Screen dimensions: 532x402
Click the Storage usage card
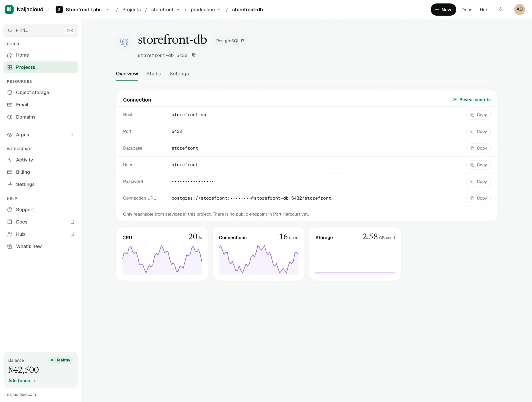click(355, 254)
